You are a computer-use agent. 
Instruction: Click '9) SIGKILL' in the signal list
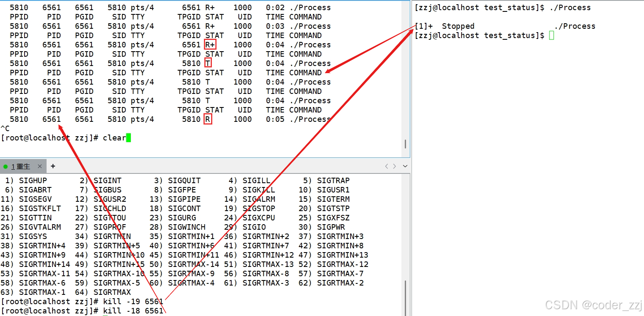(252, 190)
